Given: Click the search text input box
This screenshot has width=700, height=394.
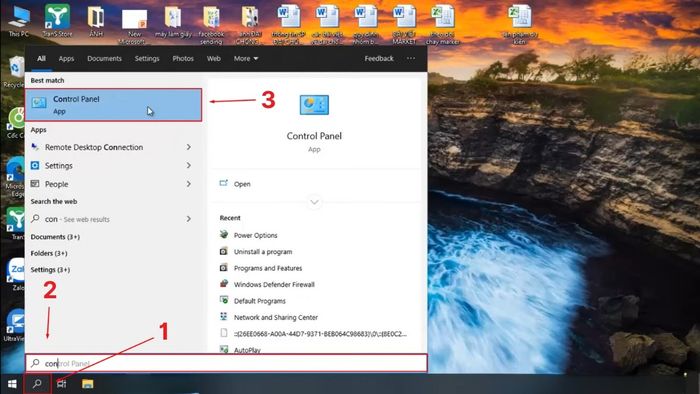Looking at the screenshot, I should pos(226,363).
